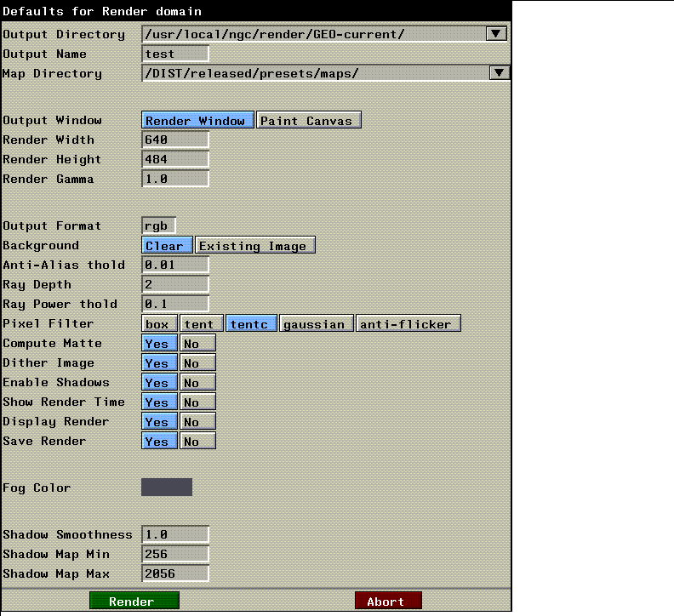Image resolution: width=674 pixels, height=616 pixels.
Task: Choose the gaussian pixel filter
Action: click(317, 323)
